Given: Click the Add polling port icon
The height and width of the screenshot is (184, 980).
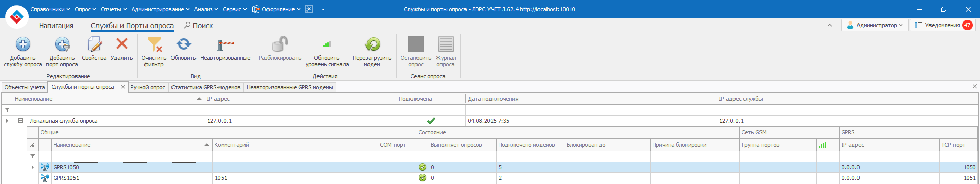Looking at the screenshot, I should tap(62, 44).
